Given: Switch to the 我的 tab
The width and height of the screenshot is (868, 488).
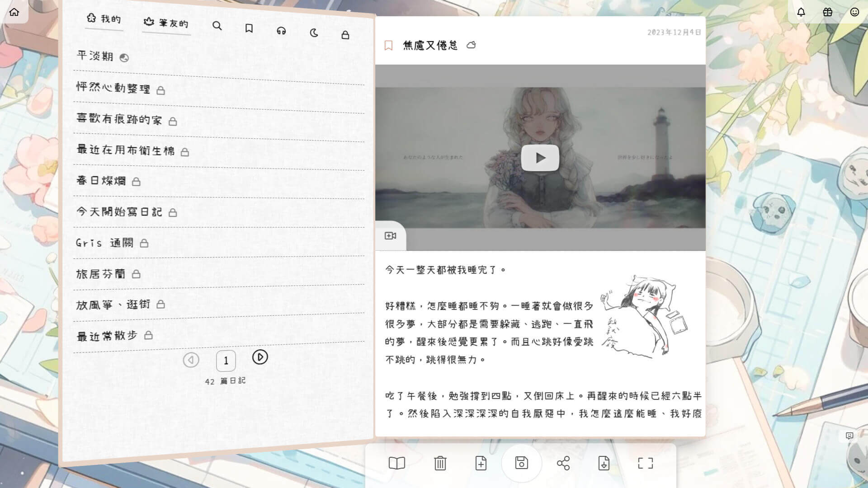Looking at the screenshot, I should [104, 19].
